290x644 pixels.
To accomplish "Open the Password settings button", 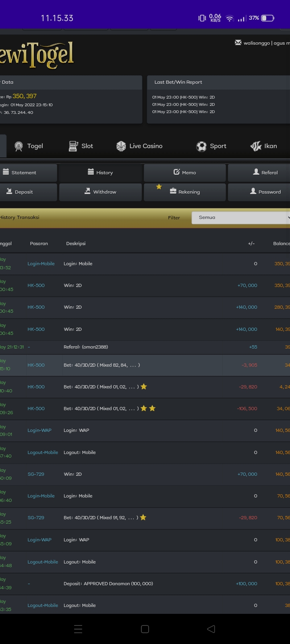I will click(265, 192).
